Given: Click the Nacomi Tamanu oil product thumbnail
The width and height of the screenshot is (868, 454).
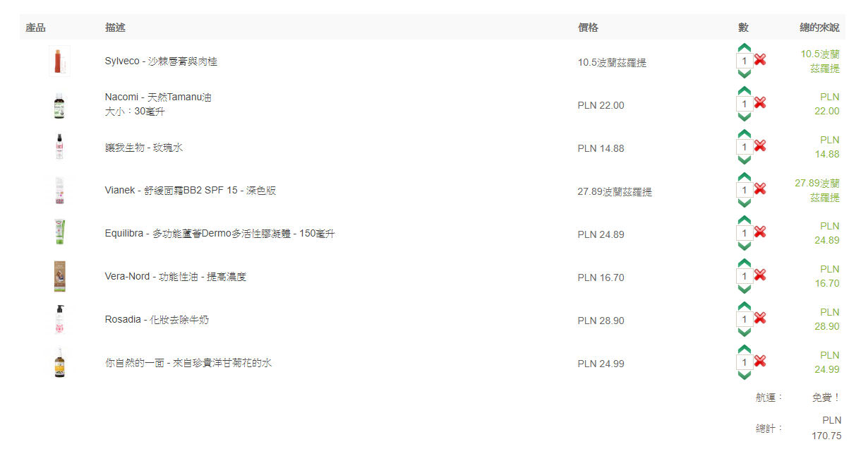Looking at the screenshot, I should pos(59,105).
